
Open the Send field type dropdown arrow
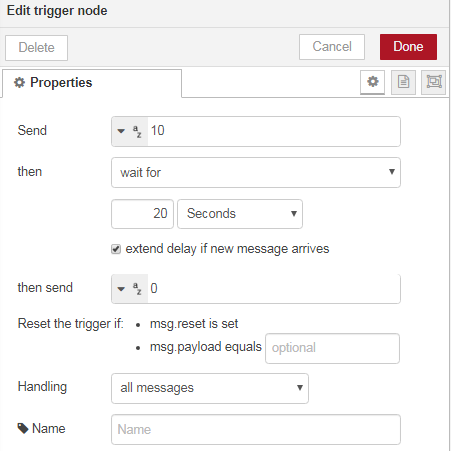pyautogui.click(x=121, y=131)
